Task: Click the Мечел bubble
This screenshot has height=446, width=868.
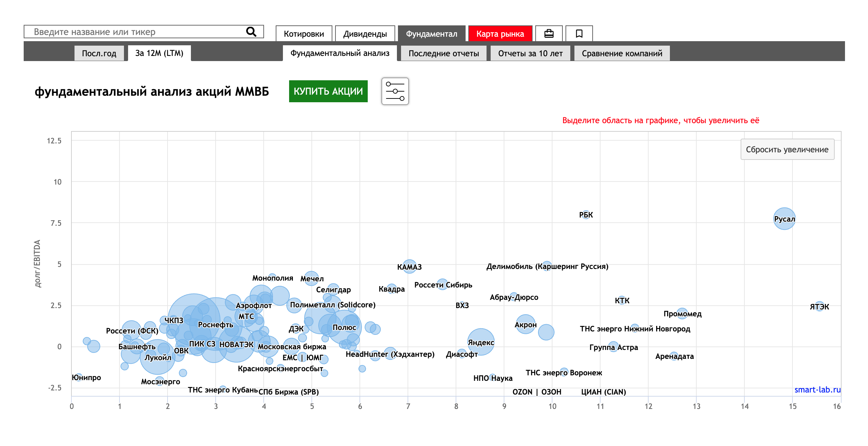Action: (x=312, y=278)
